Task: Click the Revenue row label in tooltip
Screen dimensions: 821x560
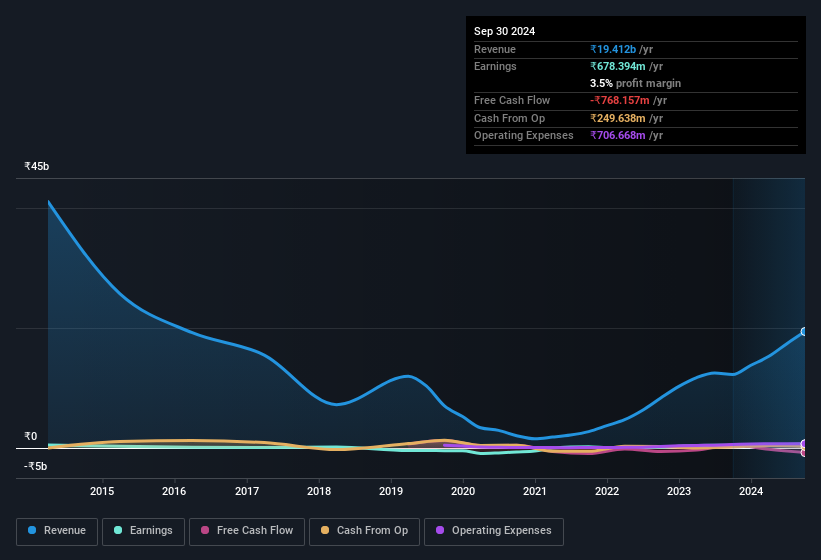Action: click(x=495, y=49)
